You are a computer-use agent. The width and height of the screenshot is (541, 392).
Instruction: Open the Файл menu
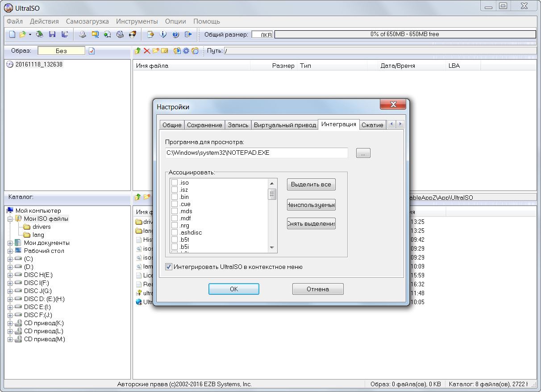click(15, 21)
